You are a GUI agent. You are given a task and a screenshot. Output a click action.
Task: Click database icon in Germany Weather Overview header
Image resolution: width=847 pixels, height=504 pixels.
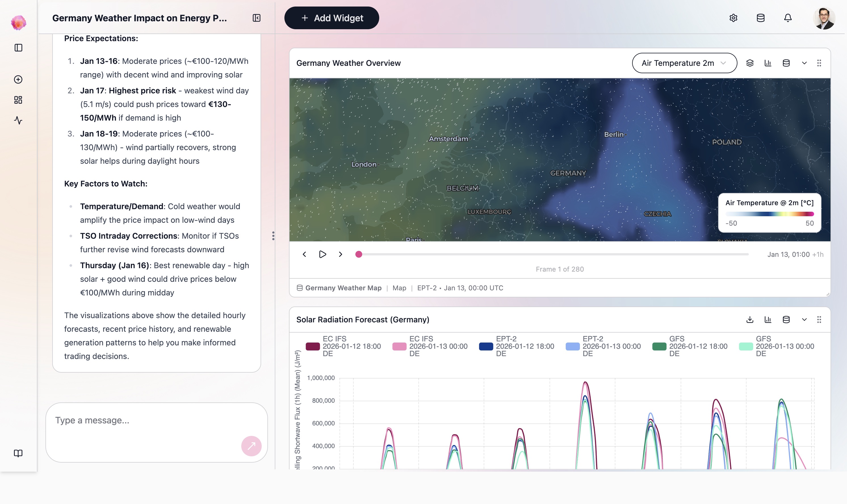786,63
